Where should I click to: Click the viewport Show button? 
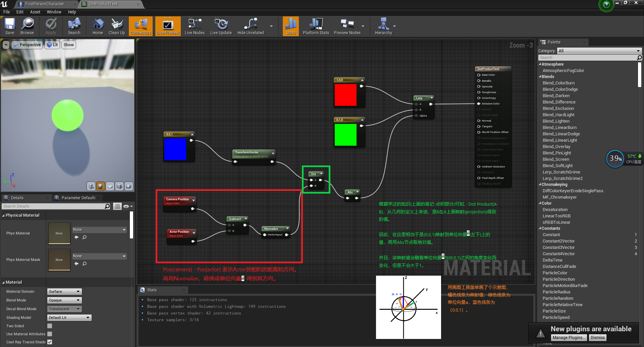click(69, 45)
